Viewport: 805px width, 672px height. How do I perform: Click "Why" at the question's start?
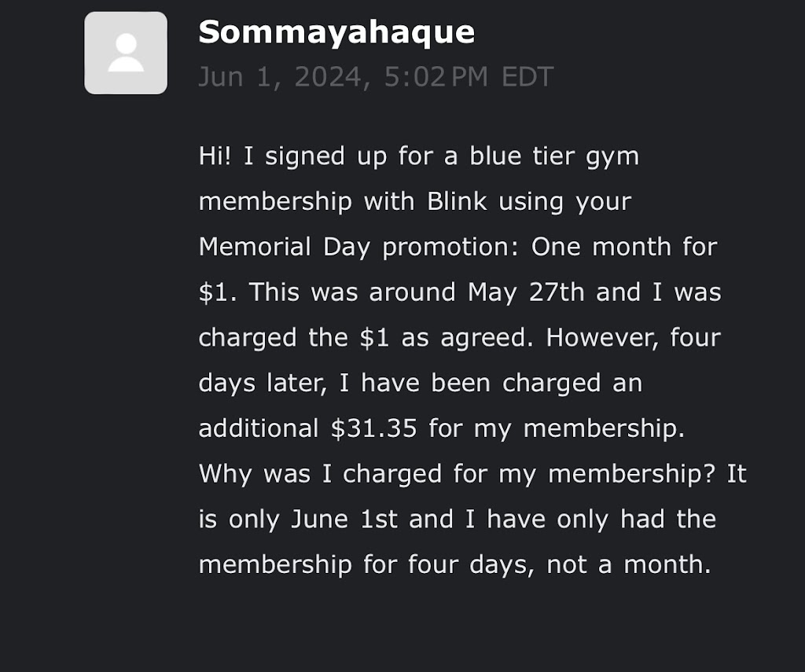(226, 474)
